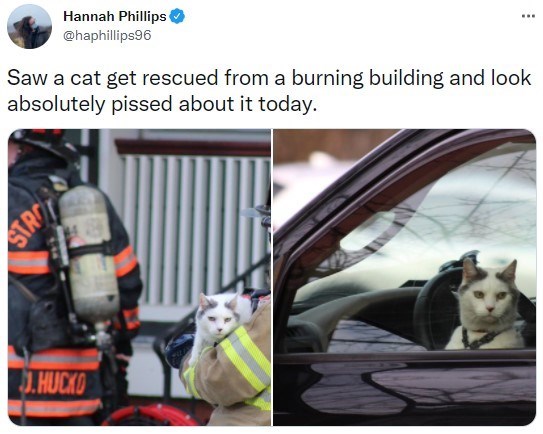
Task: Open the cat in car window photo
Action: [x=404, y=277]
